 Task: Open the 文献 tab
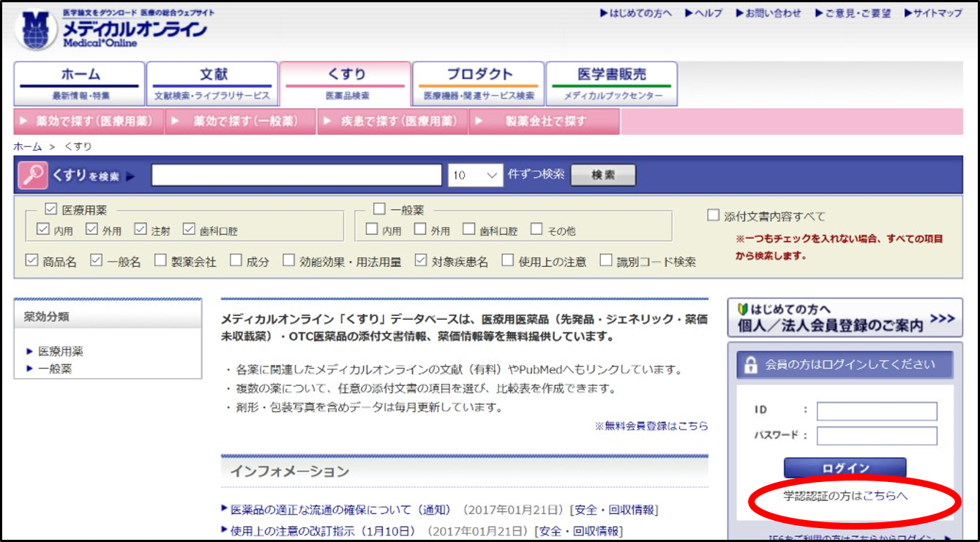(x=212, y=83)
